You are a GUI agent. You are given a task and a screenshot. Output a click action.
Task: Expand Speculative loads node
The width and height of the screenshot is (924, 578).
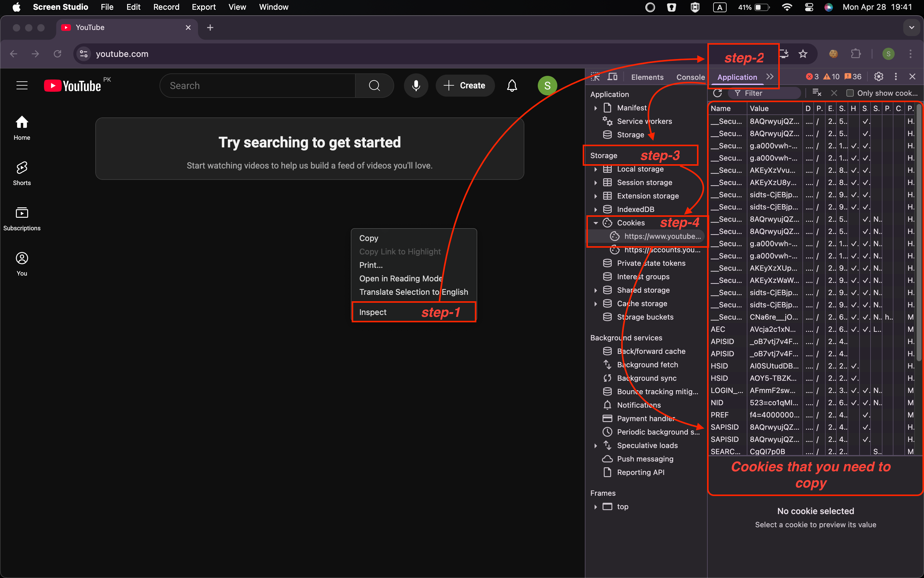pyautogui.click(x=596, y=445)
